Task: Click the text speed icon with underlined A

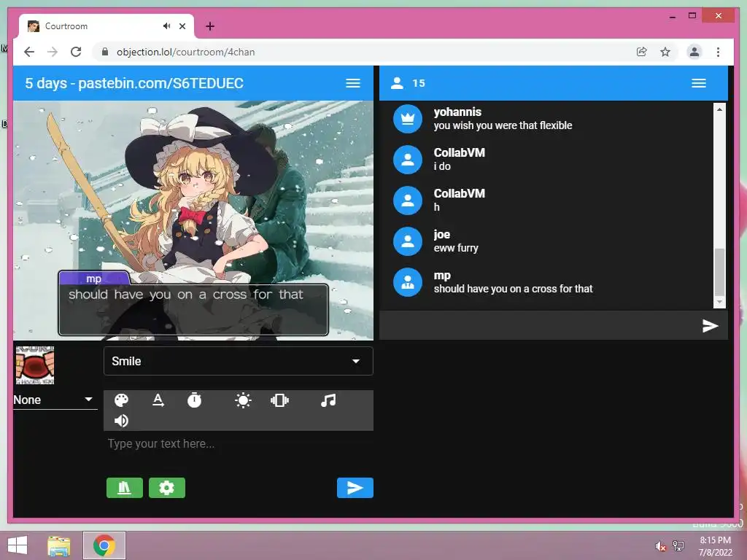Action: coord(158,400)
